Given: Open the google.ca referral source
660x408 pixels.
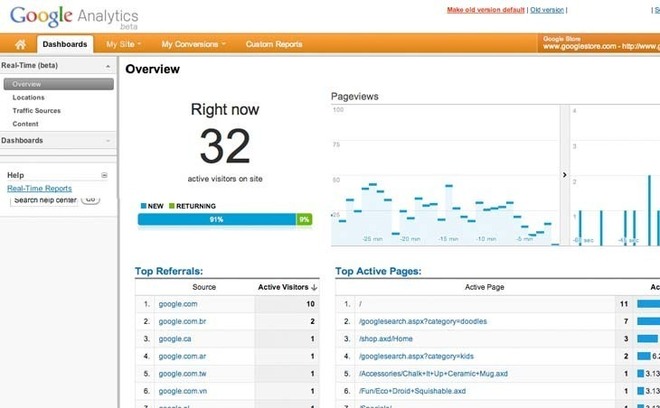Looking at the screenshot, I should (175, 339).
